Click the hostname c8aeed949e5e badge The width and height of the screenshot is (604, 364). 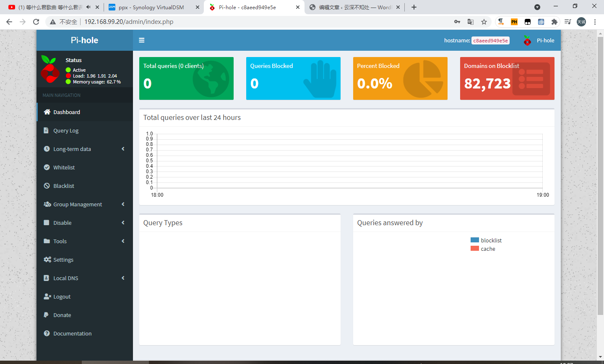pyautogui.click(x=490, y=41)
